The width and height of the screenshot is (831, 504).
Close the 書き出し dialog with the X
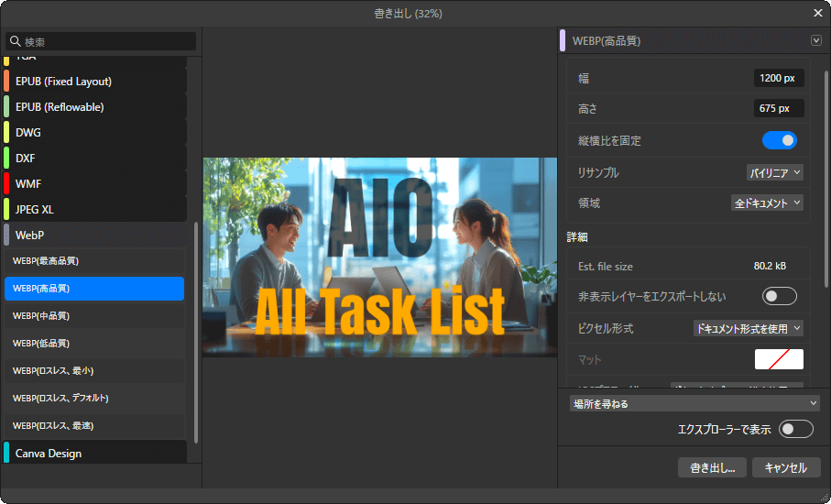[x=817, y=13]
